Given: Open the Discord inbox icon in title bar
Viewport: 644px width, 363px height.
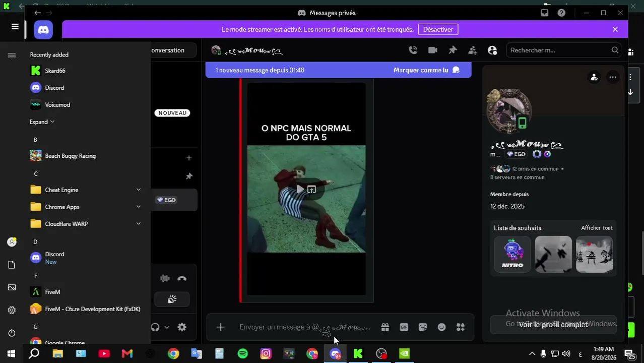Looking at the screenshot, I should (x=544, y=13).
